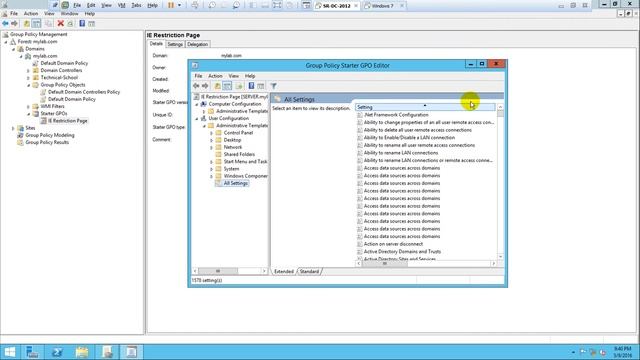Open the VMware pause dropdown arrow
Image resolution: width=640 pixels, height=360 pixels.
(179, 5)
